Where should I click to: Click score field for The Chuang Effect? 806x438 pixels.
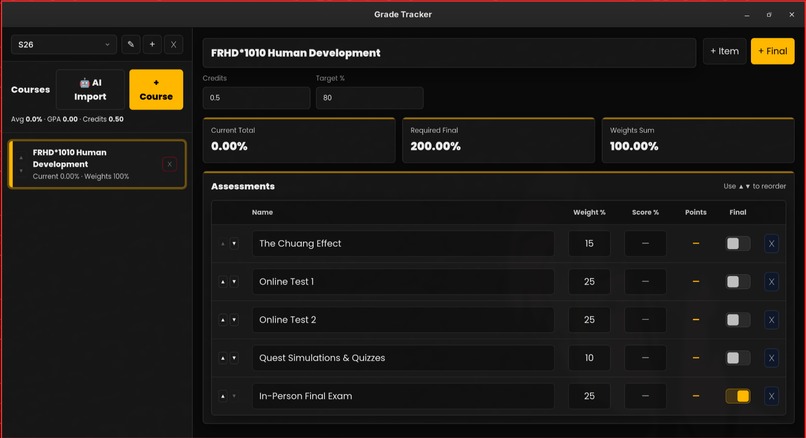click(645, 244)
